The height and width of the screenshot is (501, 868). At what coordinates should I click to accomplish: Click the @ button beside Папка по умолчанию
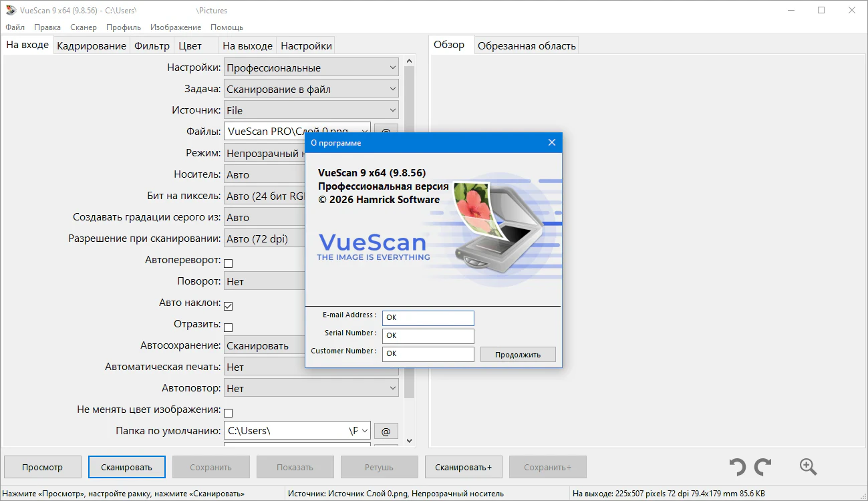(386, 431)
